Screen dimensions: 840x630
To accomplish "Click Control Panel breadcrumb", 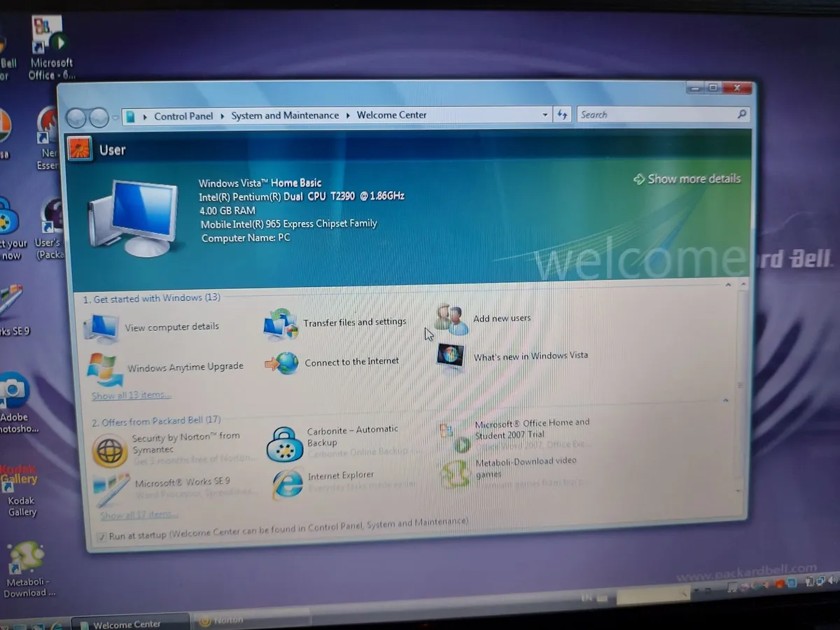I will (183, 116).
